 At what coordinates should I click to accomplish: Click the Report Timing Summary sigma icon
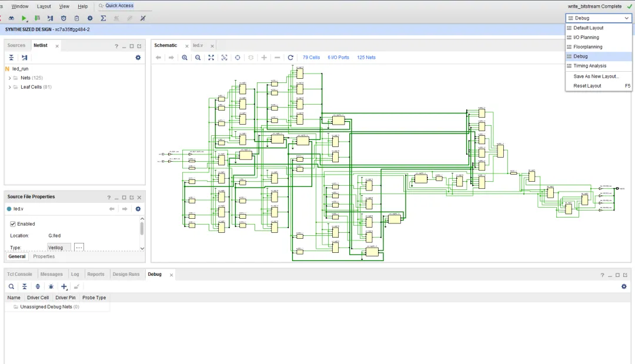[103, 18]
